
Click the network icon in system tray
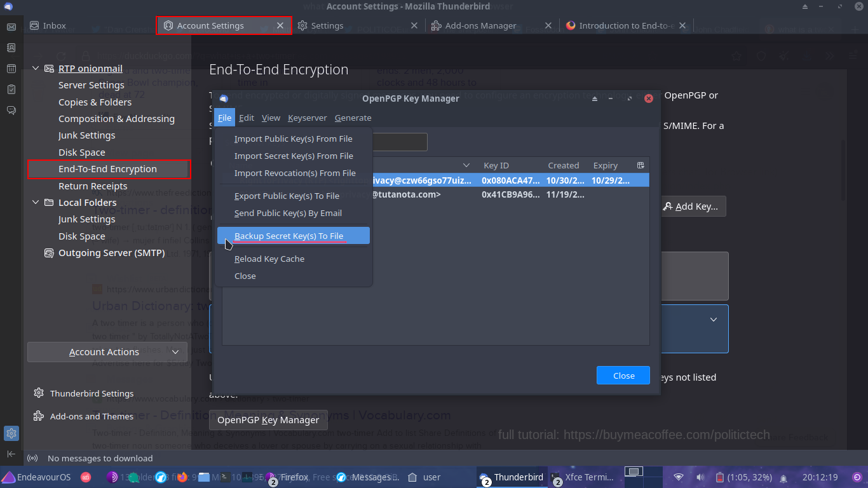coord(679,477)
